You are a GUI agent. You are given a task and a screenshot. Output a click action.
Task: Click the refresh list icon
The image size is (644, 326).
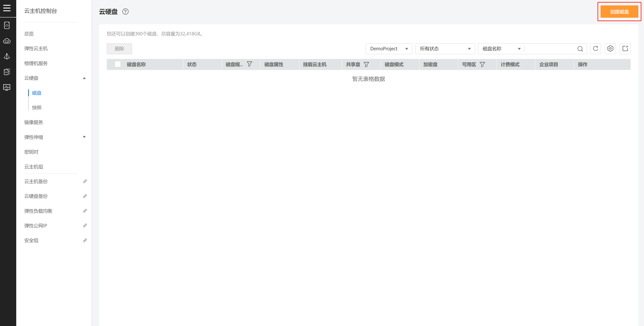pyautogui.click(x=595, y=48)
